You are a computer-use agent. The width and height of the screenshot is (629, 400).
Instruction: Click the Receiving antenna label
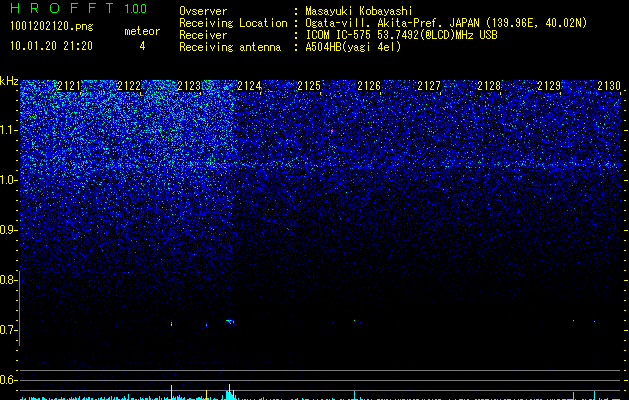pyautogui.click(x=230, y=47)
